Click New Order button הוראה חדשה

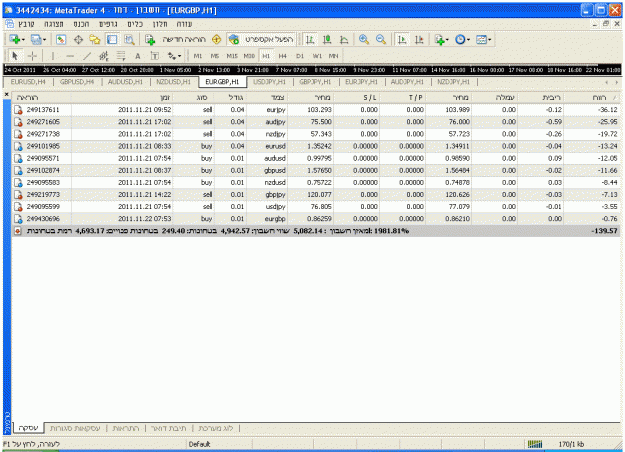(176, 39)
